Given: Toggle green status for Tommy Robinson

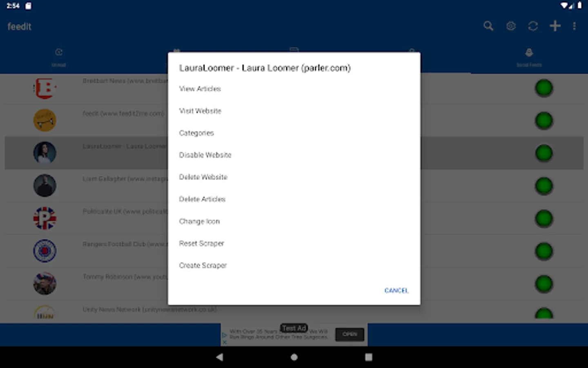Looking at the screenshot, I should [544, 284].
